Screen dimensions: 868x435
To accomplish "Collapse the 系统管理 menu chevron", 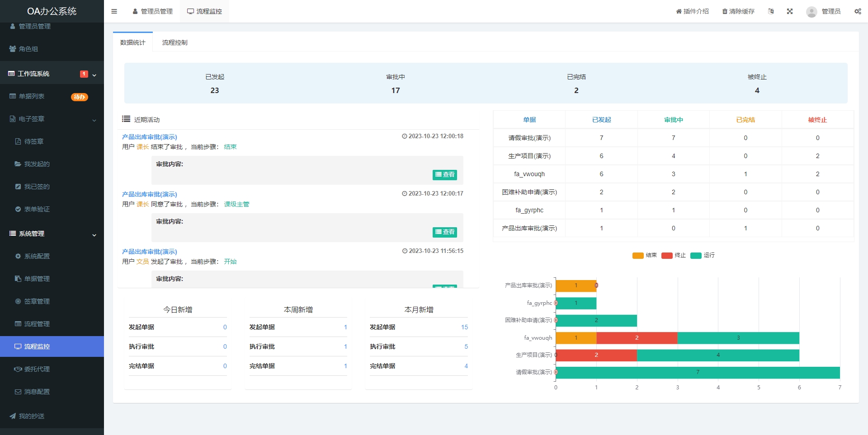I will pos(94,235).
